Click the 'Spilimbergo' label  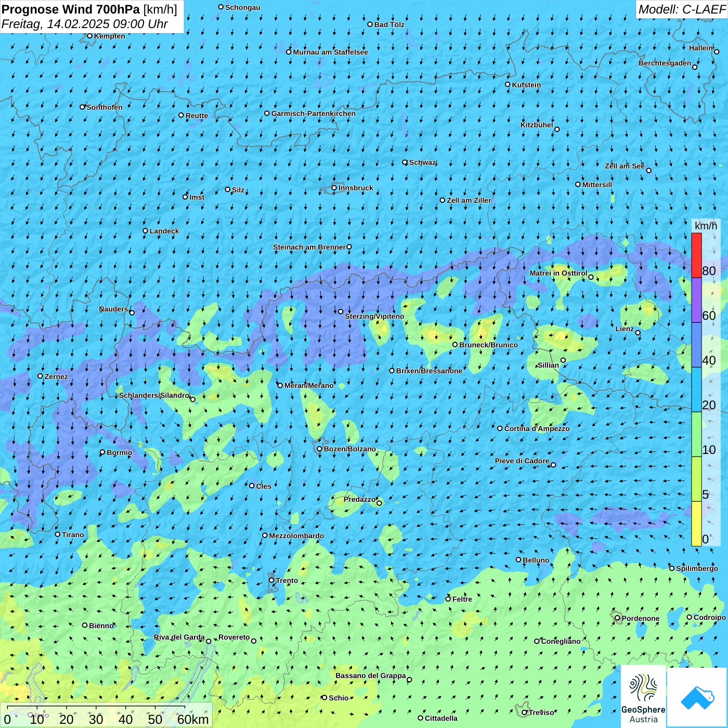pos(697,568)
